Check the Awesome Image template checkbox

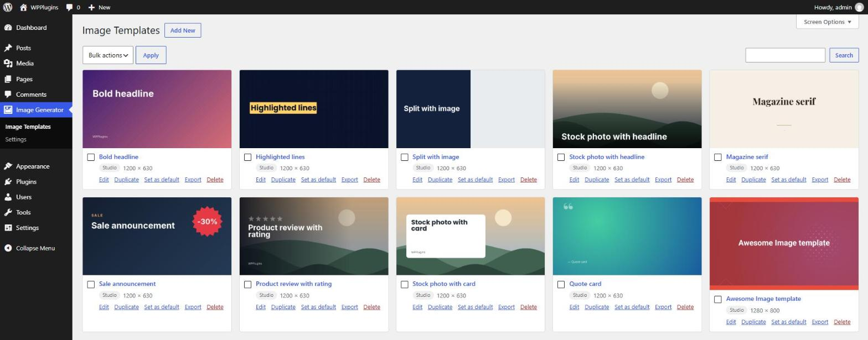717,299
